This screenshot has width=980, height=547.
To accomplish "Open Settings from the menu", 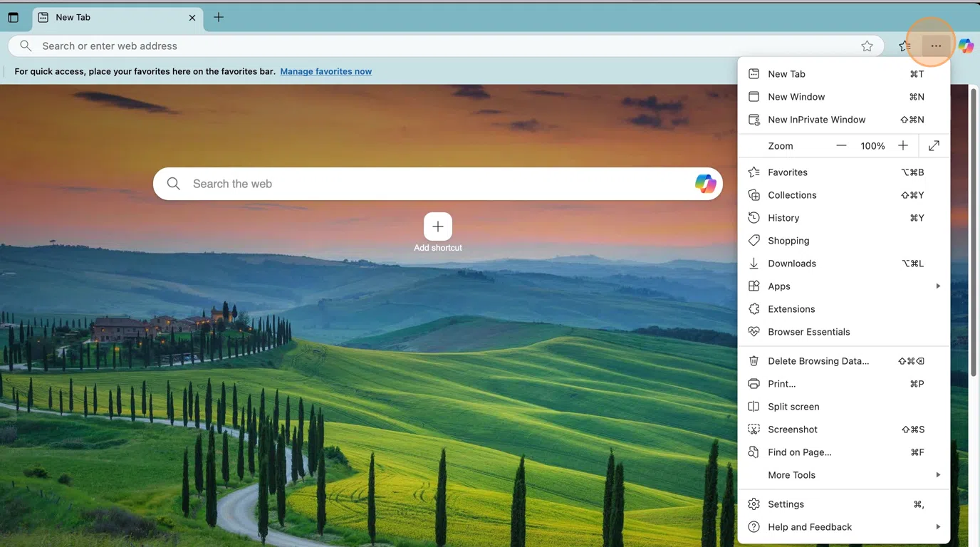I will (x=844, y=504).
